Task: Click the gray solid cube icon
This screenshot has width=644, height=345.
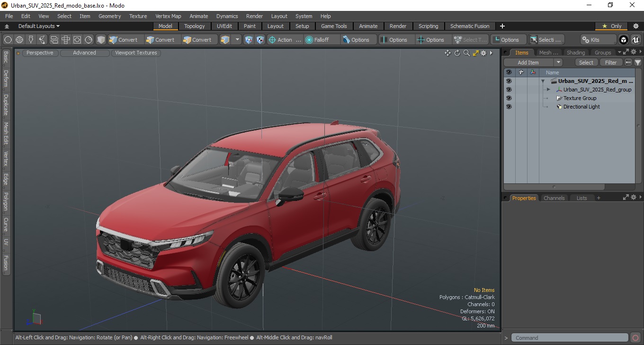Action: point(101,40)
